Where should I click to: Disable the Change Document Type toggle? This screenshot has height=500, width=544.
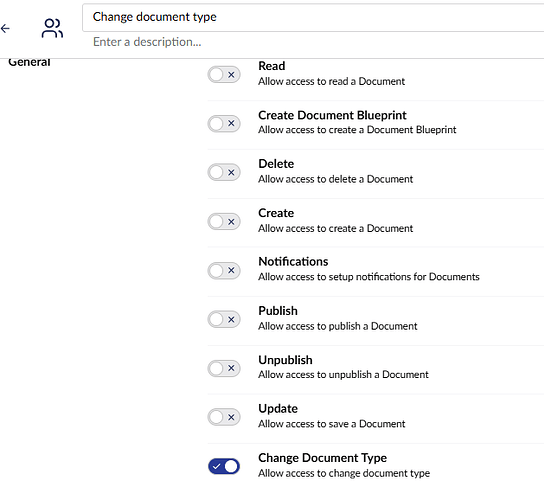pos(224,466)
